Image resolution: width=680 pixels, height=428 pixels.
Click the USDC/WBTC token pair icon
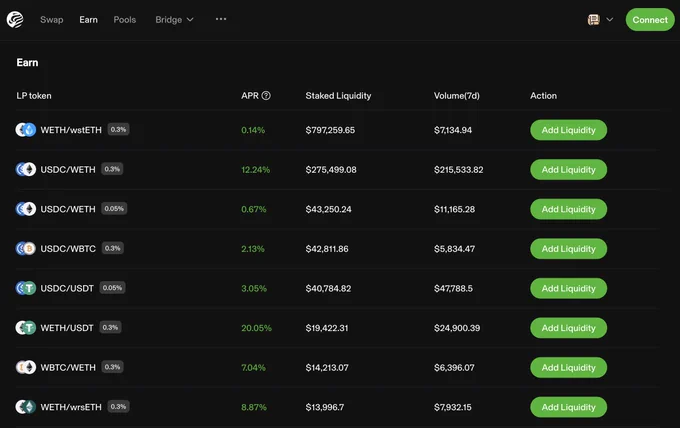point(26,248)
